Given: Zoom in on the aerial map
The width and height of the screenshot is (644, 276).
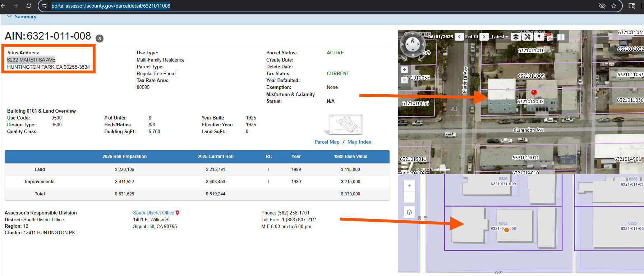Looking at the screenshot, I should tap(405, 70).
